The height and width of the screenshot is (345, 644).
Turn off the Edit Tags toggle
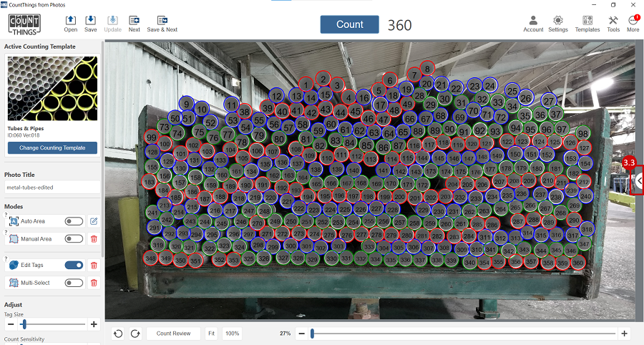point(74,265)
